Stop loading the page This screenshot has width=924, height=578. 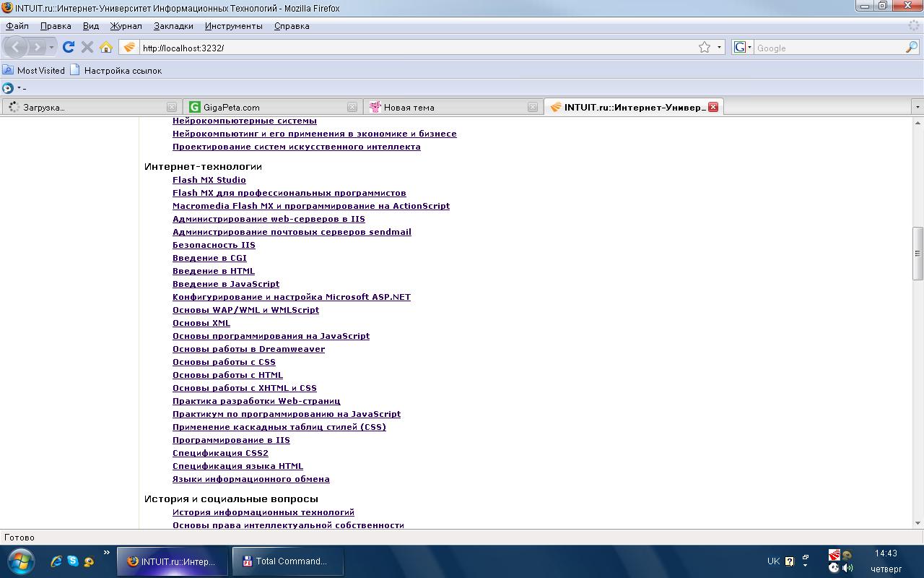click(87, 47)
